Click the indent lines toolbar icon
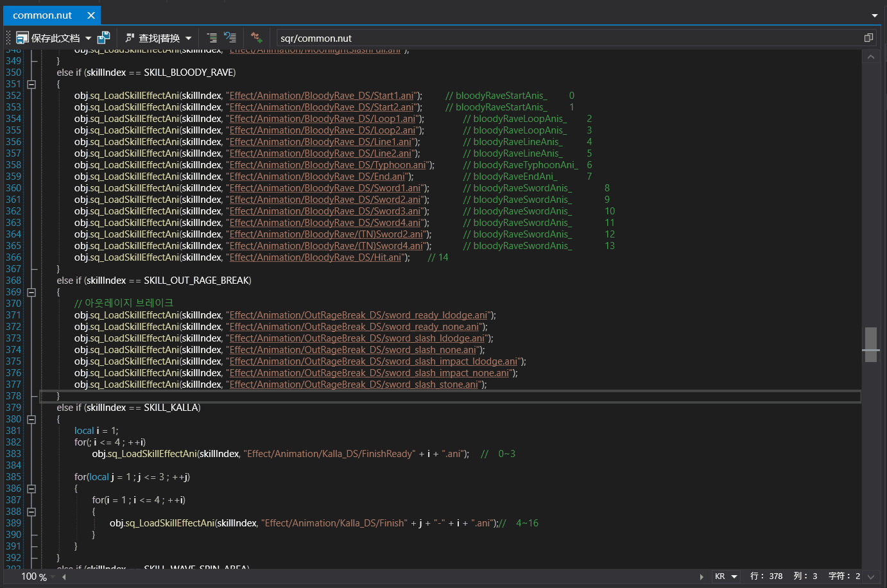The width and height of the screenshot is (887, 588). (212, 38)
